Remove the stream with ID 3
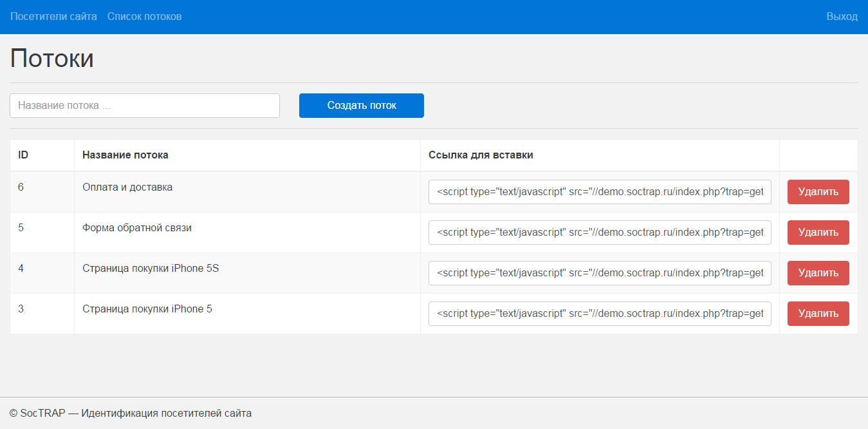The image size is (868, 429). tap(818, 314)
